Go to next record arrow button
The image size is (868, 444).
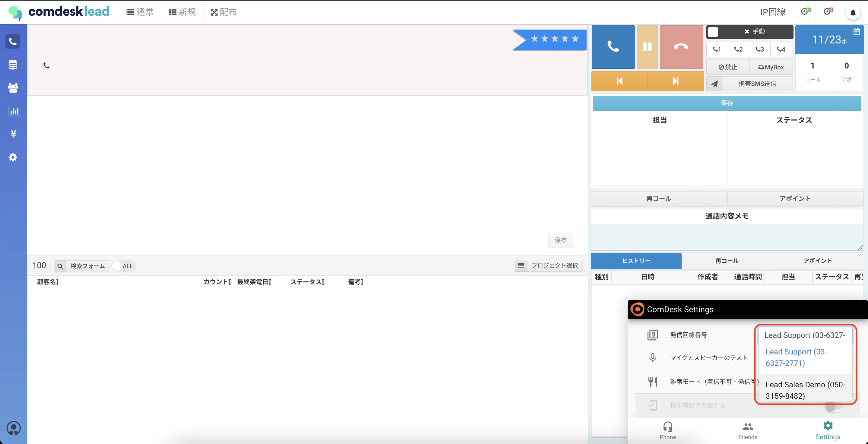pyautogui.click(x=675, y=81)
